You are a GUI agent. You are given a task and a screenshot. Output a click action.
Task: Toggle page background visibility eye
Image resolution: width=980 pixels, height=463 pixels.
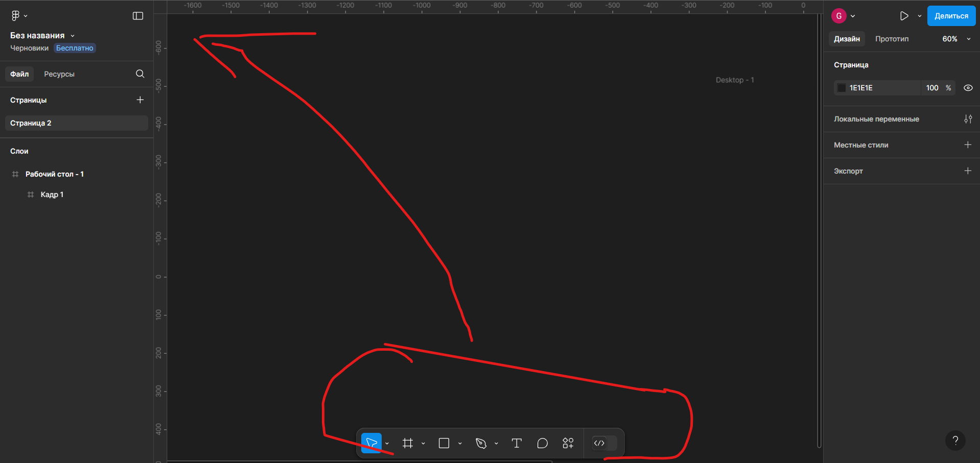(968, 88)
